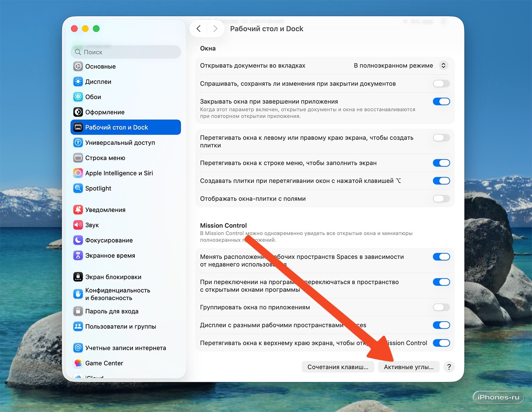The image size is (532, 412).
Task: Toggle dragging windows to top for Mission Control
Action: (441, 343)
